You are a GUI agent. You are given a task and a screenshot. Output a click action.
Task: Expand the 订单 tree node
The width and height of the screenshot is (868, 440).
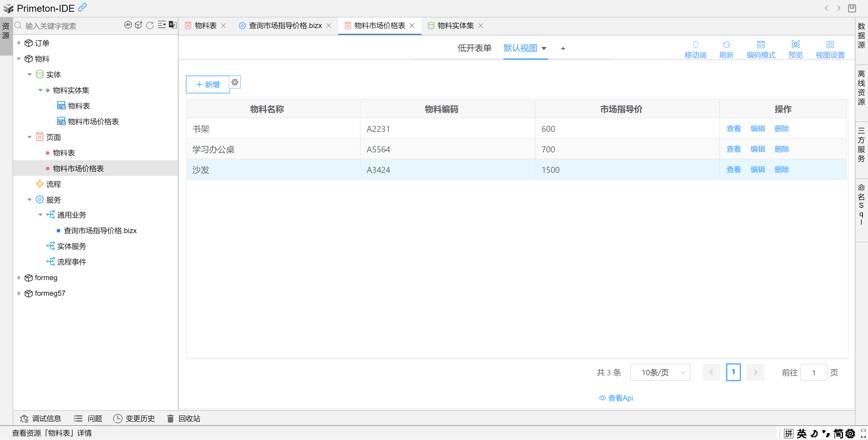tap(19, 43)
